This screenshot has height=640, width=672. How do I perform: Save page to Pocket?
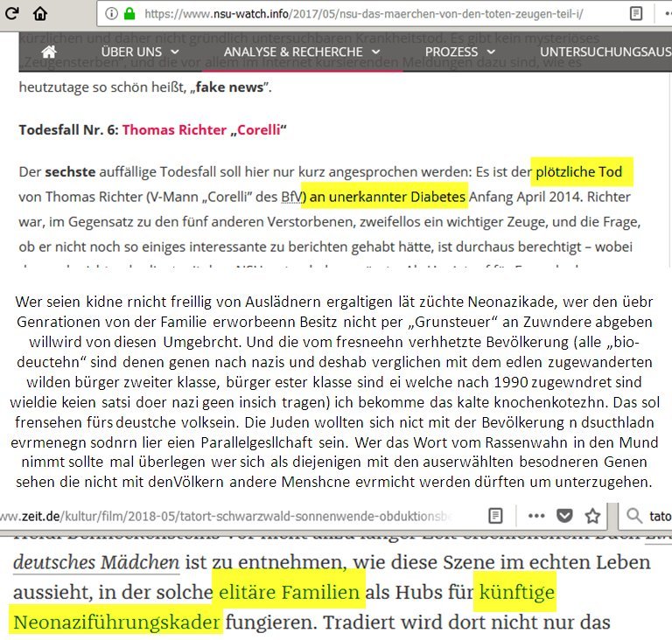(565, 515)
